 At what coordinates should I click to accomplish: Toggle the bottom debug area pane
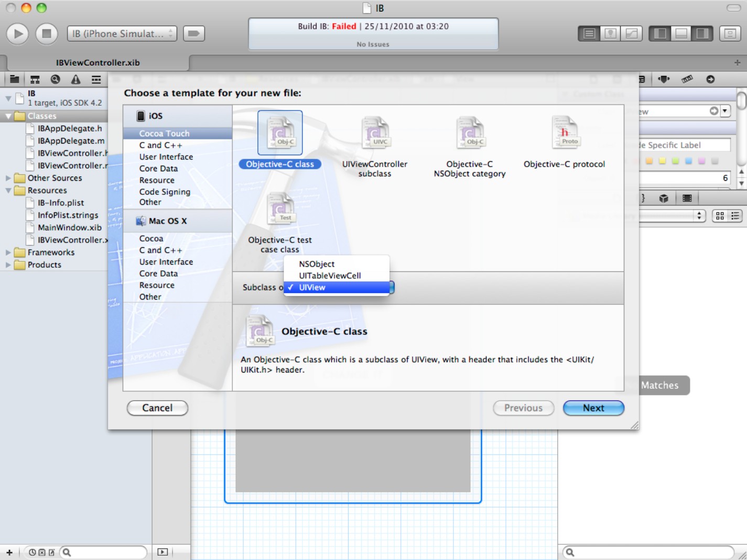[681, 34]
